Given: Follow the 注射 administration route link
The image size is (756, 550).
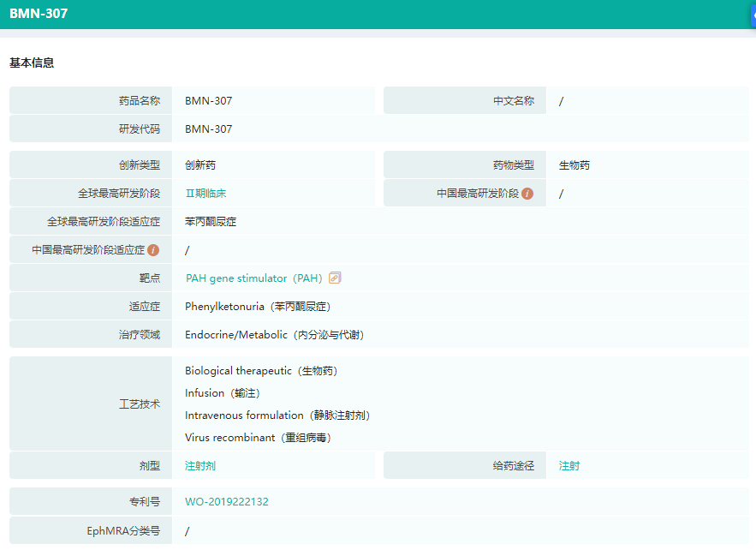Looking at the screenshot, I should (x=569, y=466).
